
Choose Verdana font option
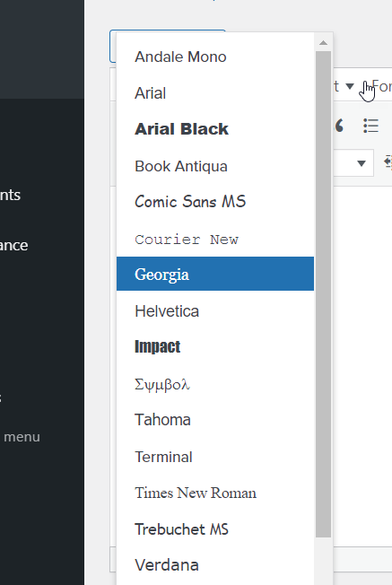tap(215, 565)
